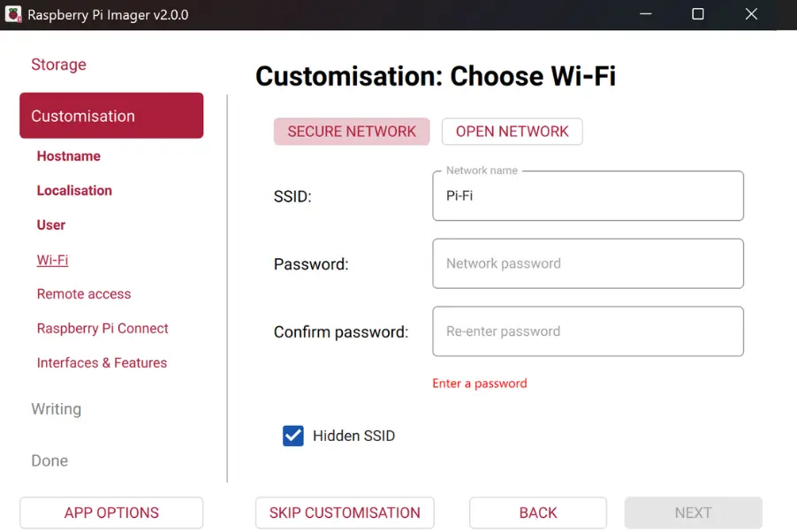The image size is (797, 532).
Task: Open the Remote access settings
Action: click(x=83, y=293)
